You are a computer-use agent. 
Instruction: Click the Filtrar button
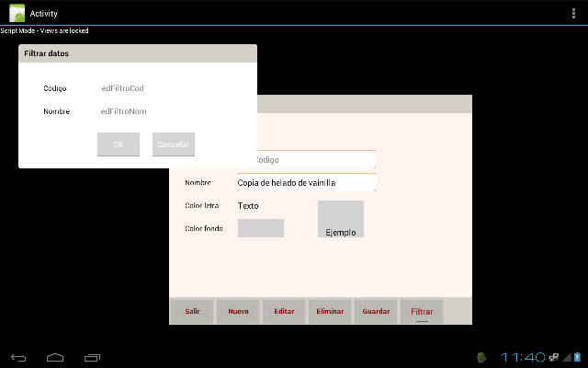click(x=422, y=311)
